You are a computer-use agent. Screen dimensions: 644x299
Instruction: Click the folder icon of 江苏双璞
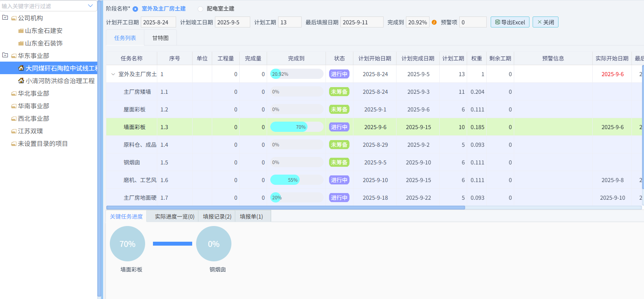coord(14,131)
